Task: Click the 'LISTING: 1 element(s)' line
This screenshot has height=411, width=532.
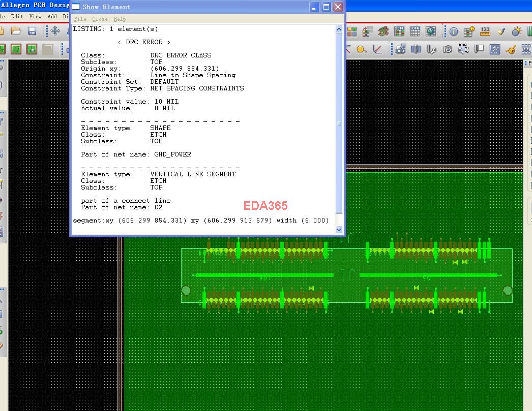Action: [115, 29]
